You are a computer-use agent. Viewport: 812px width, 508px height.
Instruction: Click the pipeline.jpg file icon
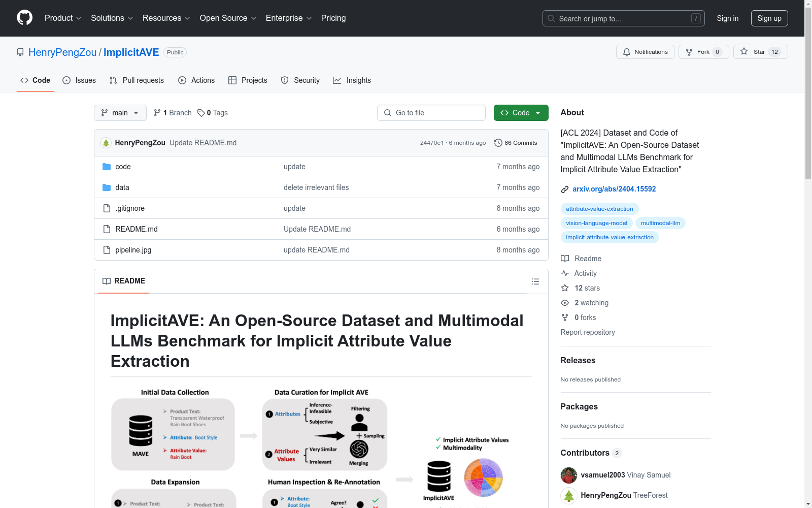(107, 250)
